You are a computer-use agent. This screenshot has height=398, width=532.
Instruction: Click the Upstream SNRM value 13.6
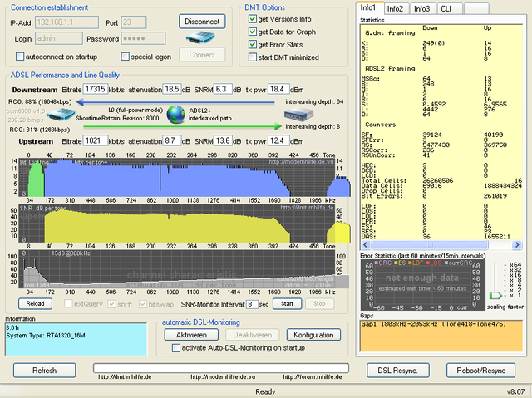tap(223, 140)
